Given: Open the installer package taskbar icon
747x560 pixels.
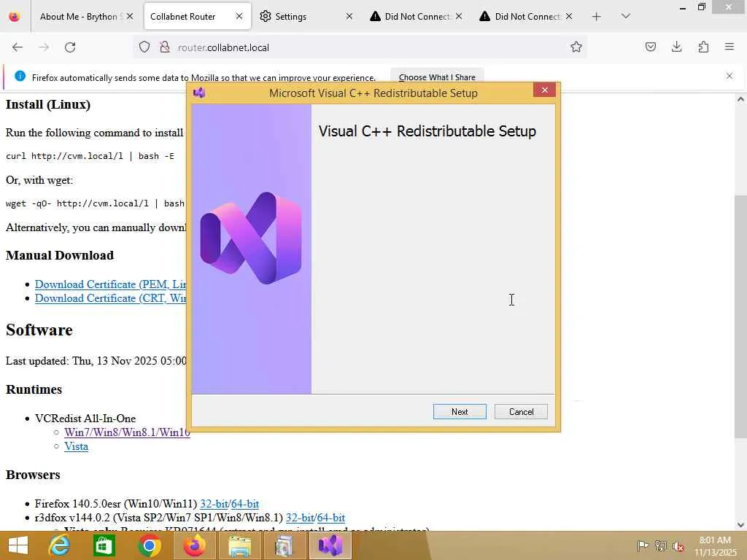Looking at the screenshot, I should click(x=285, y=545).
